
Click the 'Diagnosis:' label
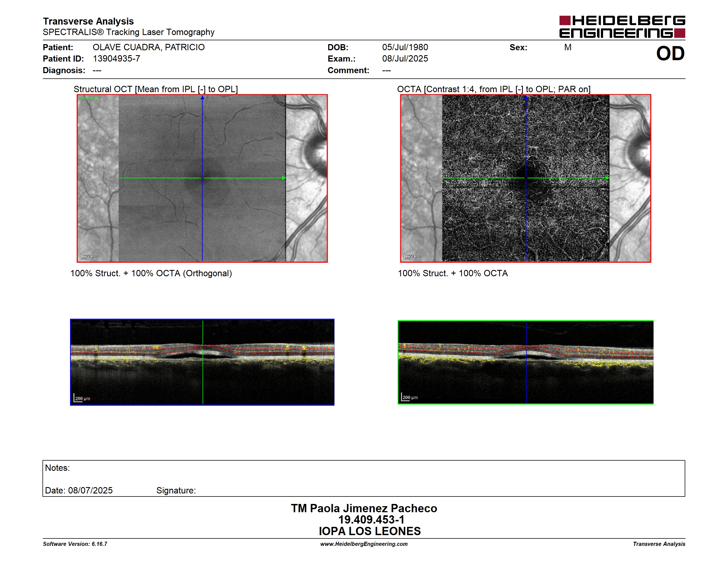[64, 70]
